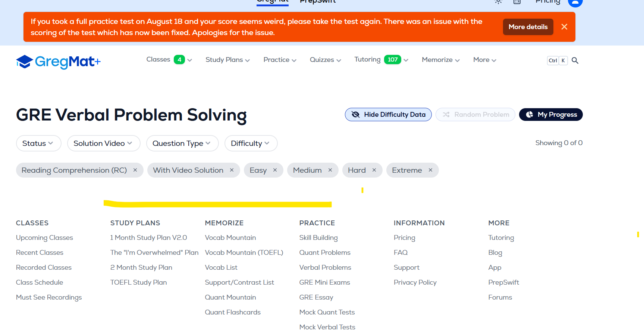Expand the Status filter dropdown

point(38,143)
